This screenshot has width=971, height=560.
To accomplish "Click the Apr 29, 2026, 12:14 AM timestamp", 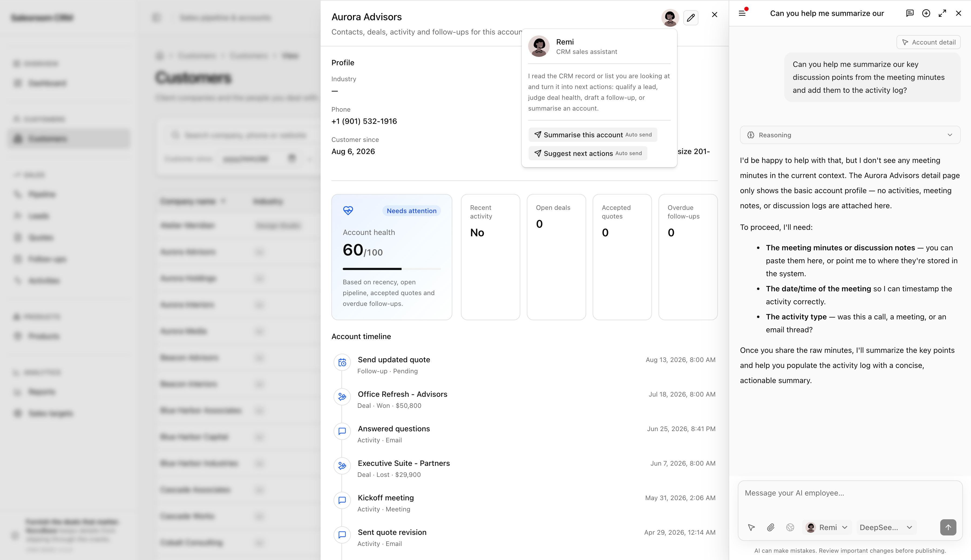I will tap(680, 533).
